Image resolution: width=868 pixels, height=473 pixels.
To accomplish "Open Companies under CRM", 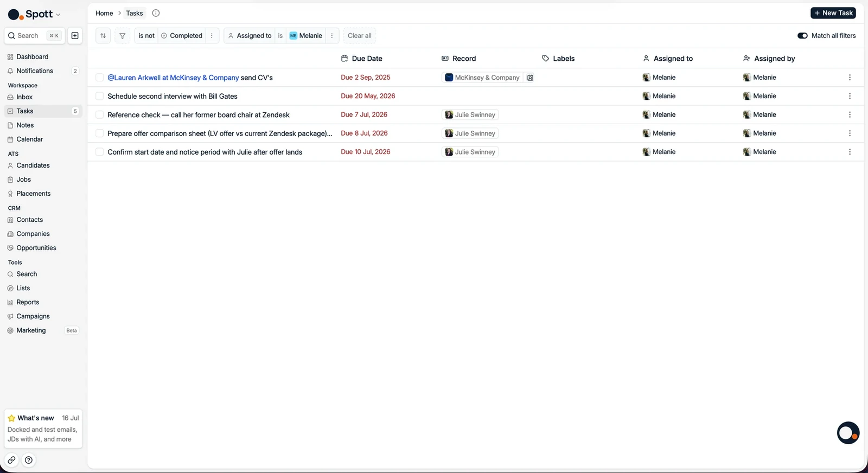I will tap(43, 234).
